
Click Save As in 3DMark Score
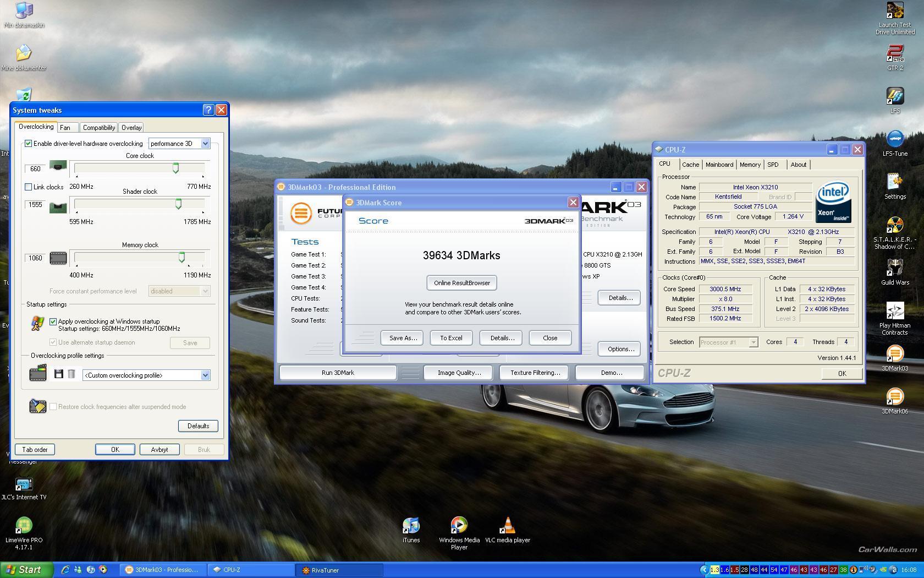(x=403, y=338)
